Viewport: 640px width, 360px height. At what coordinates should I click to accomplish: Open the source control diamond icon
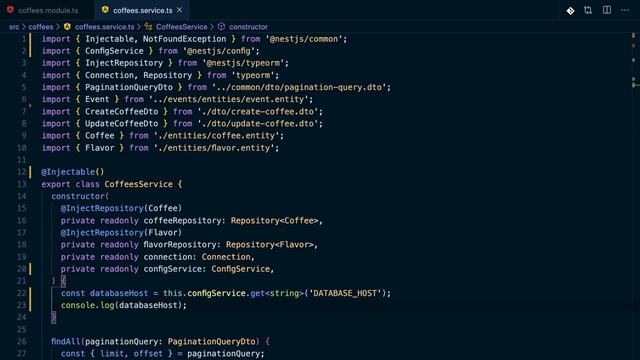coord(570,11)
